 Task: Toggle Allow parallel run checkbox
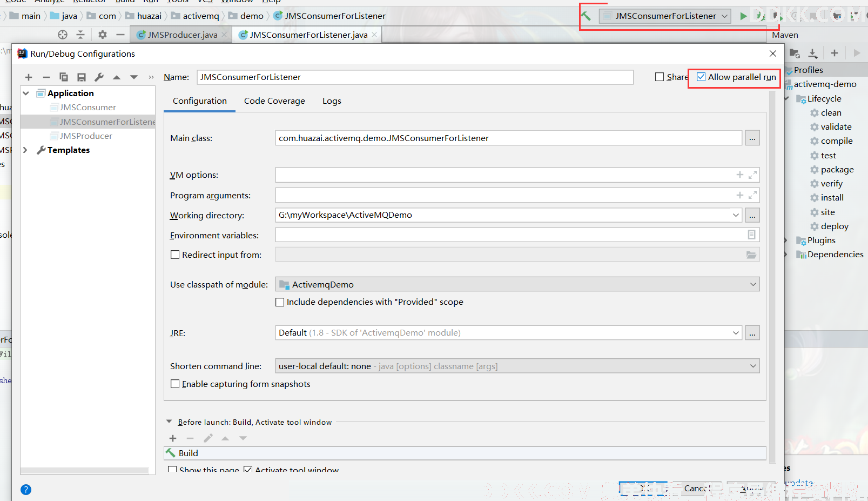point(701,77)
